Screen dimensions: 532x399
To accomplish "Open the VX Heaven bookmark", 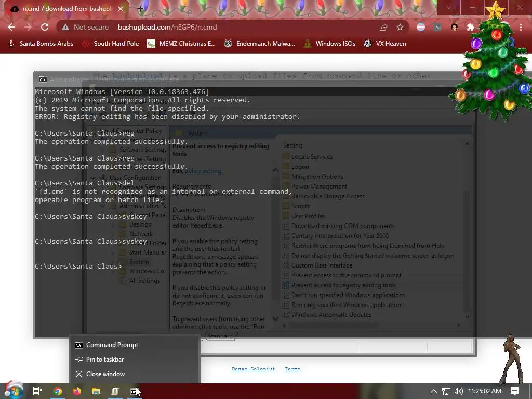I will pos(385,44).
